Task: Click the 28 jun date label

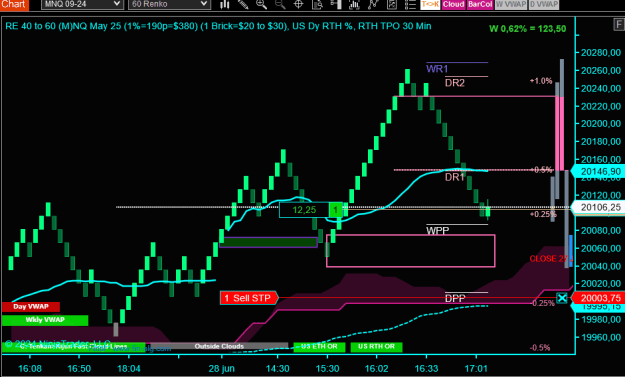Action: tap(222, 368)
